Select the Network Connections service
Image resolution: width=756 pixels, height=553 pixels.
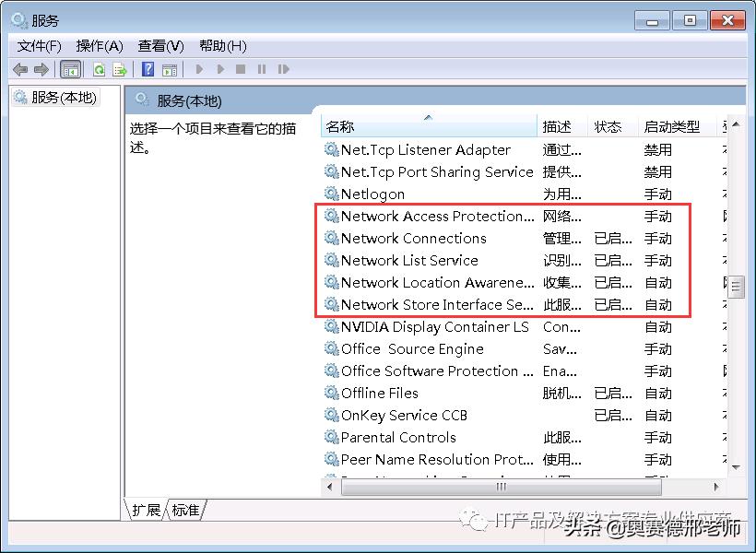click(x=415, y=238)
